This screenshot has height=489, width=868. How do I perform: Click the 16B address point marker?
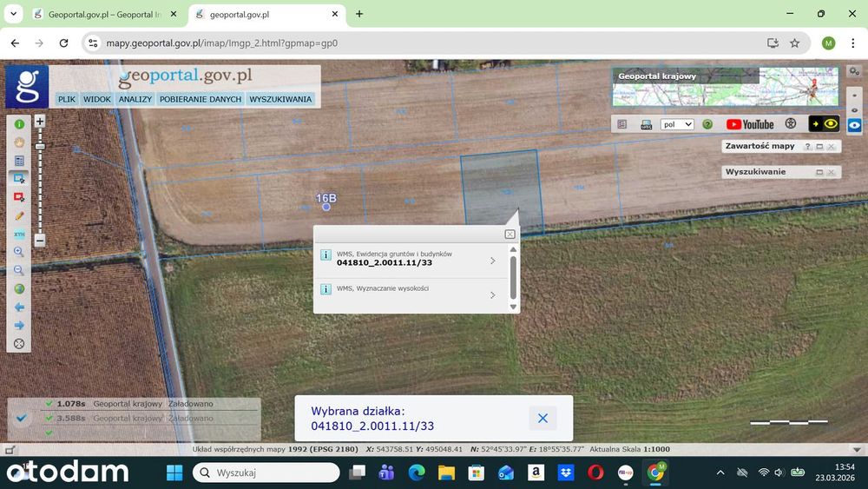(x=326, y=207)
